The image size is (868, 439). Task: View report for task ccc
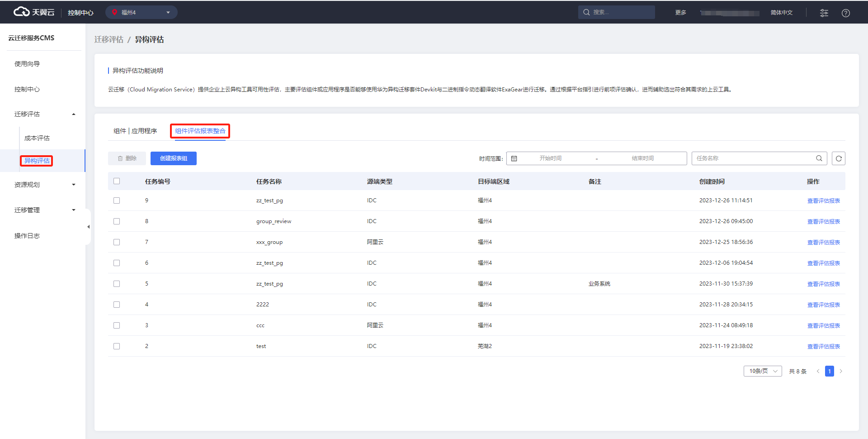[824, 326]
